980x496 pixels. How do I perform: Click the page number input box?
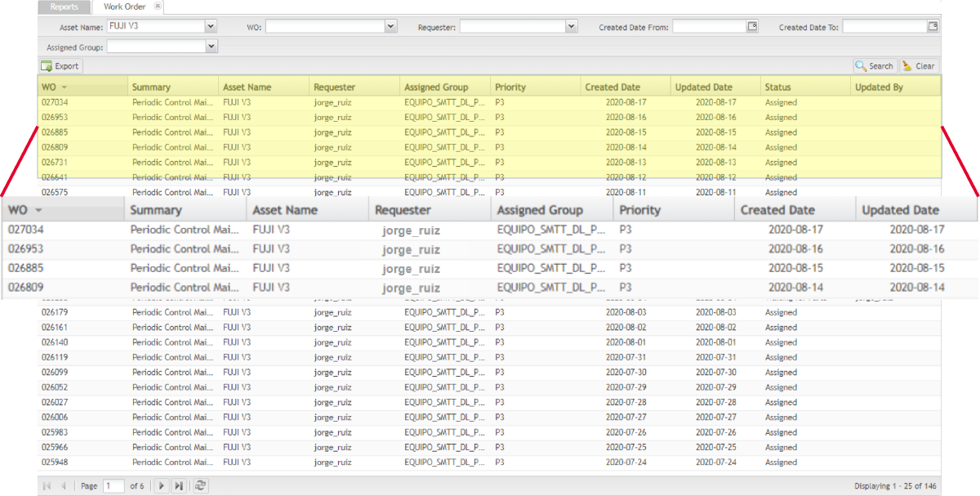[x=114, y=485]
